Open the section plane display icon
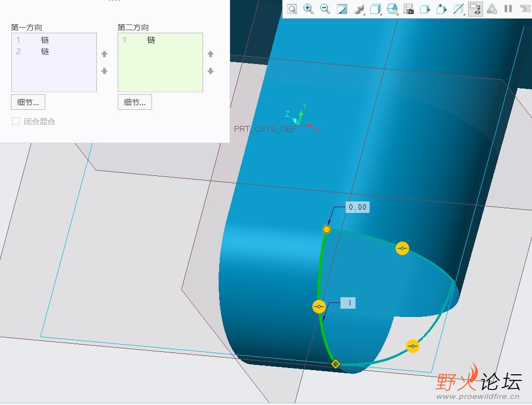The width and height of the screenshot is (532, 405). click(x=458, y=9)
